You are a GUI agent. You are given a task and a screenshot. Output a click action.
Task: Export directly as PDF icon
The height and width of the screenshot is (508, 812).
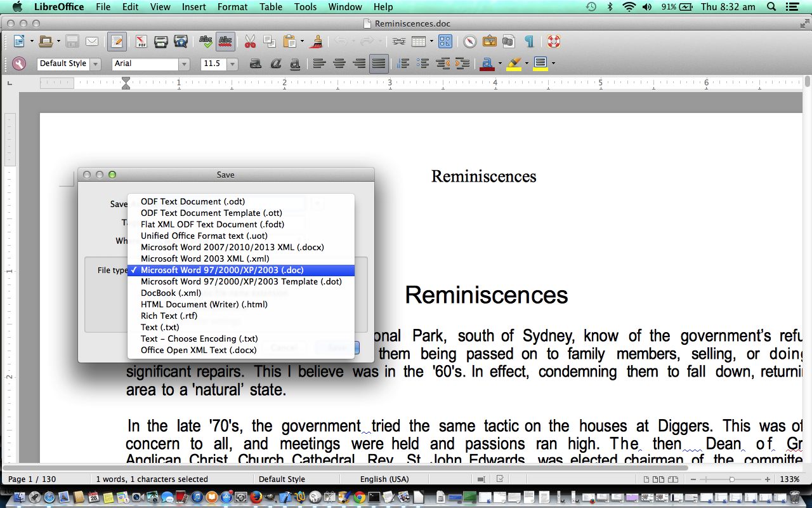coord(141,42)
